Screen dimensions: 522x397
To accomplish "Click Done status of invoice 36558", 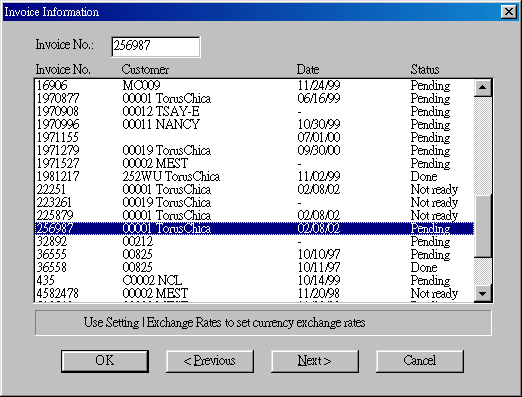I will 424,267.
